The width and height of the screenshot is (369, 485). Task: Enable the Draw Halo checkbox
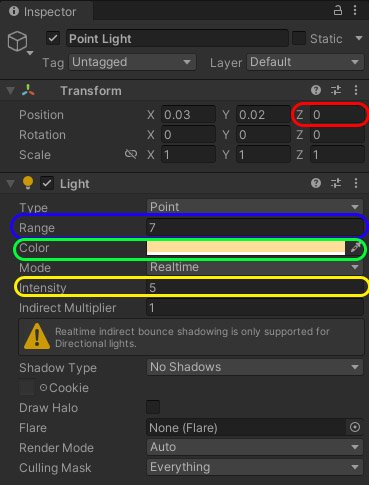click(x=153, y=407)
